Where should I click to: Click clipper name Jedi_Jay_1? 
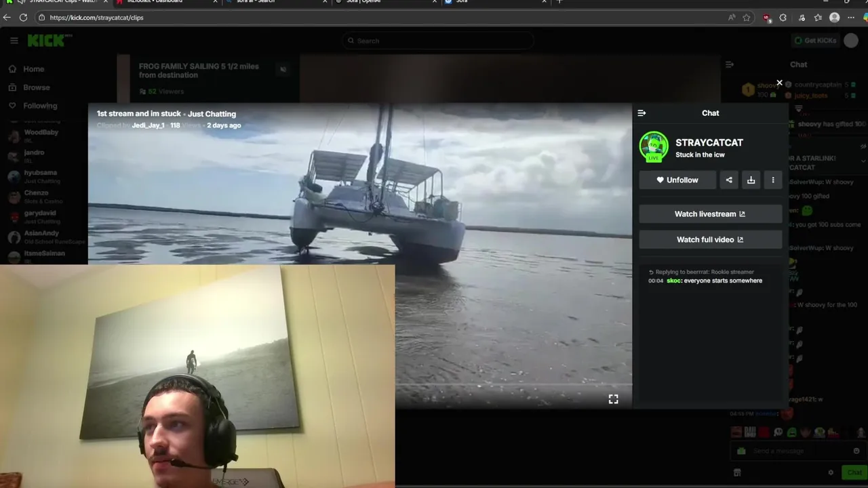[x=148, y=125]
